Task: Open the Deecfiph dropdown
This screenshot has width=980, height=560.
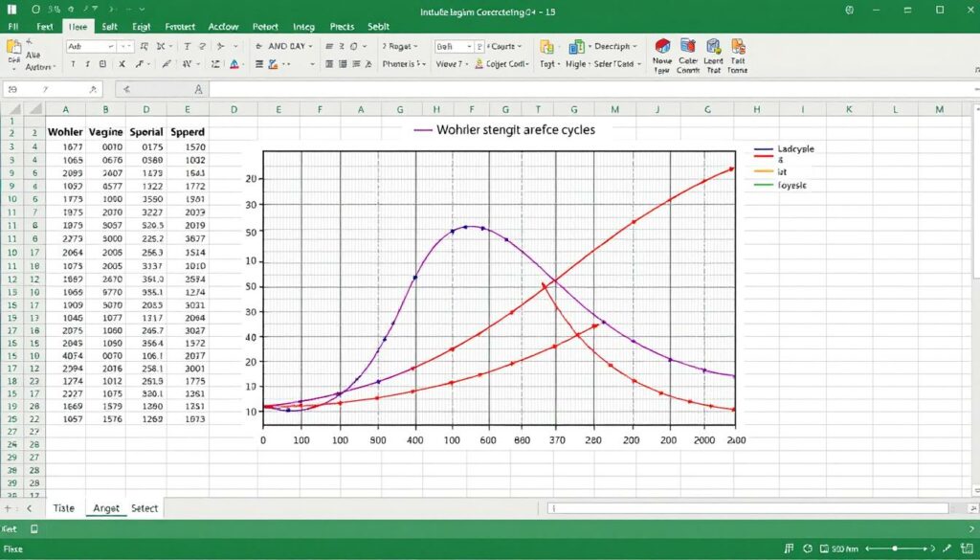Action: coord(615,46)
